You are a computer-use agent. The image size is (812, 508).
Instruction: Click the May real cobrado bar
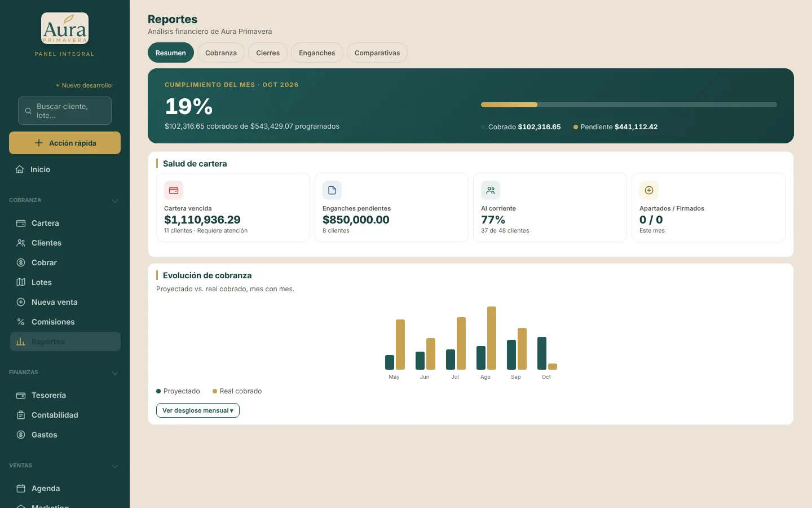pos(400,344)
